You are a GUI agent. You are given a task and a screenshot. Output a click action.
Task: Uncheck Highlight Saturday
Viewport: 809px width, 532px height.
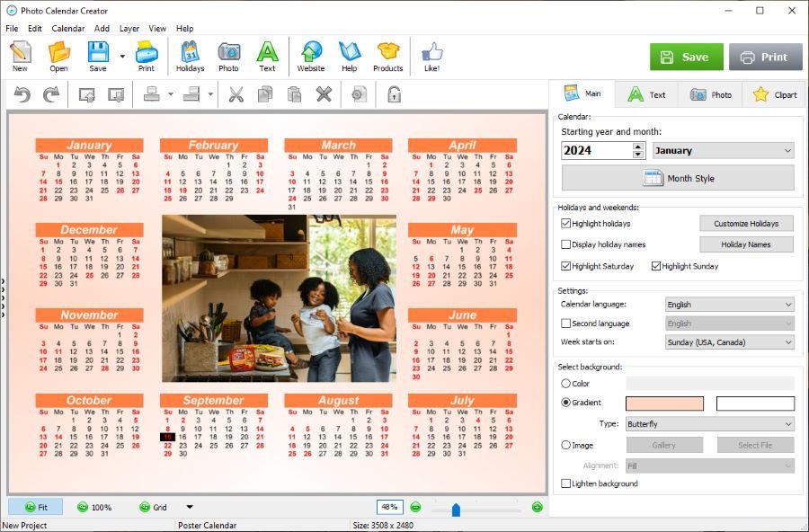[x=566, y=266]
